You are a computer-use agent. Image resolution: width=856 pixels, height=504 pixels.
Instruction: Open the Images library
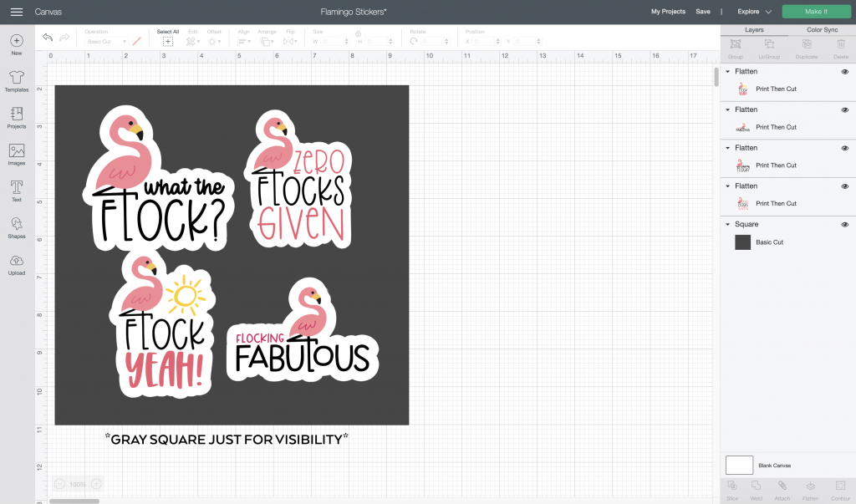17,155
